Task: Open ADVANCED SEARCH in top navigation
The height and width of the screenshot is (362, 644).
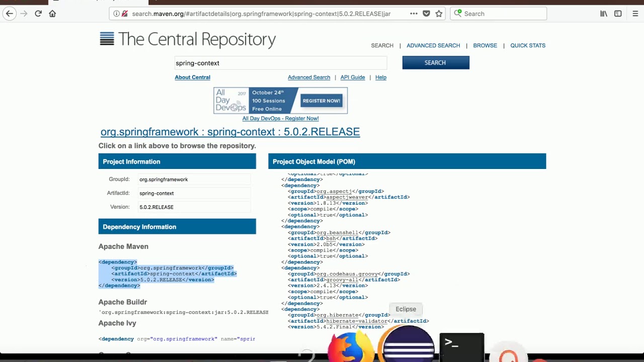Action: pyautogui.click(x=433, y=45)
